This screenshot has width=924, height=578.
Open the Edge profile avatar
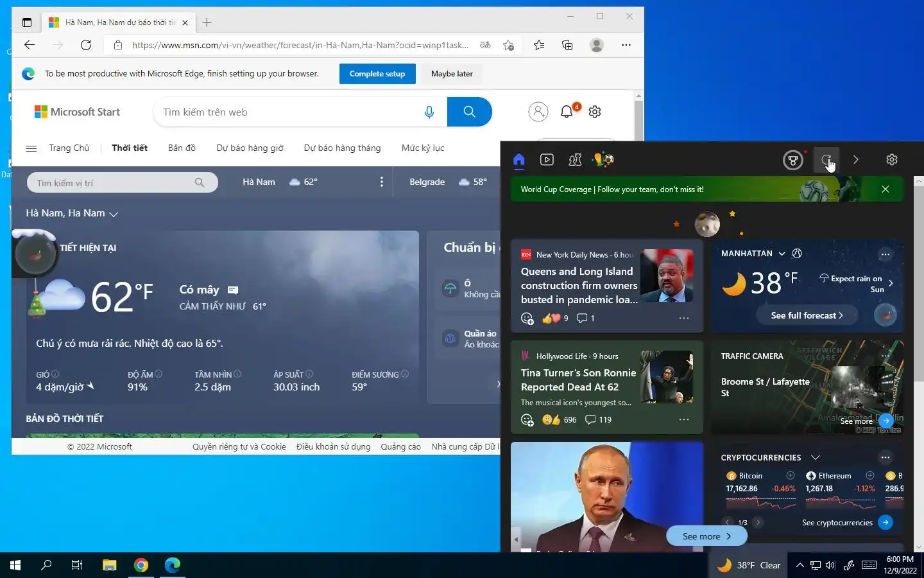coord(597,45)
